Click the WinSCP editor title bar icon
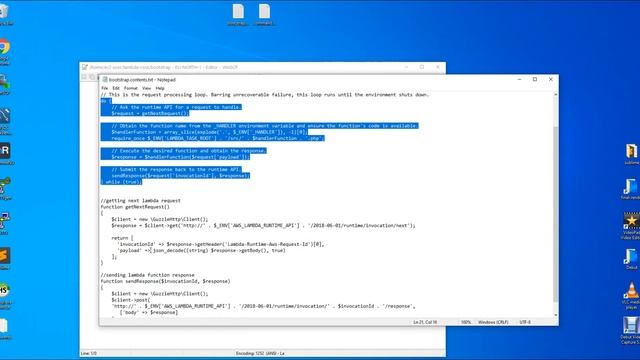 tap(85, 67)
